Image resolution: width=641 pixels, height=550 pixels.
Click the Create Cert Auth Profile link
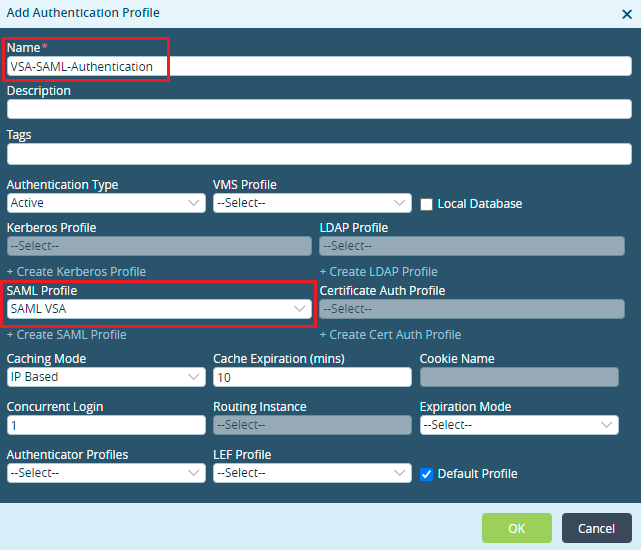coord(390,335)
